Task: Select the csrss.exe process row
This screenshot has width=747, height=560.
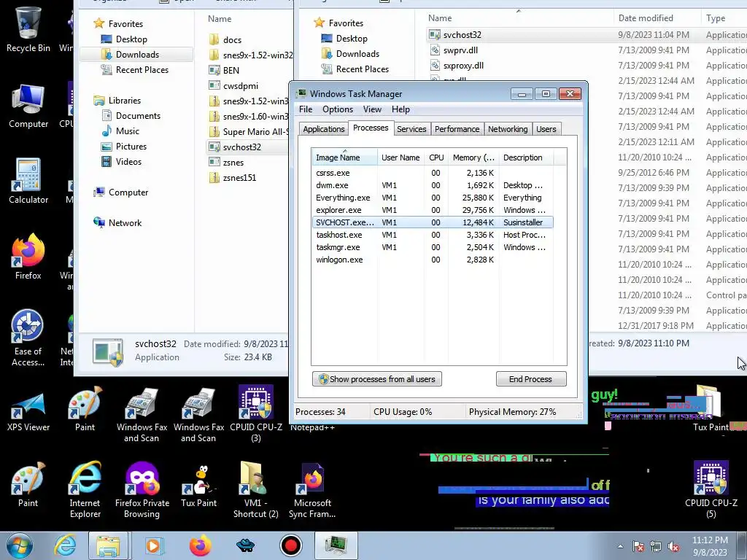Action: (433, 173)
